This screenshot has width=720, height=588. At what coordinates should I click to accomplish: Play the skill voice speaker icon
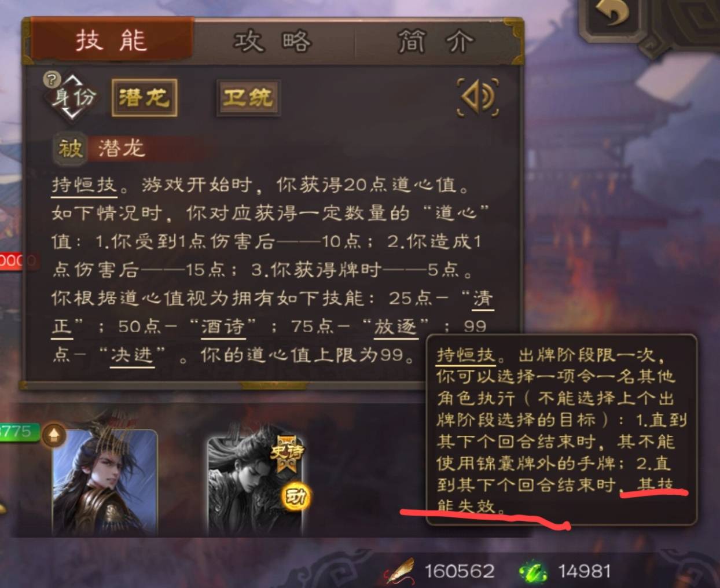pos(478,97)
